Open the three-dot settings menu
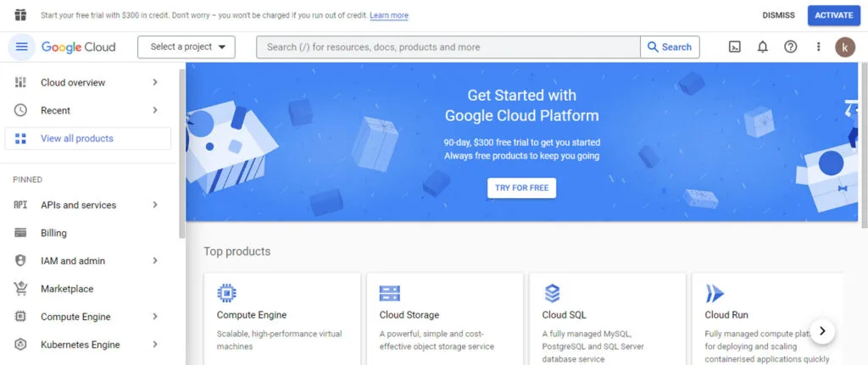 click(x=818, y=47)
